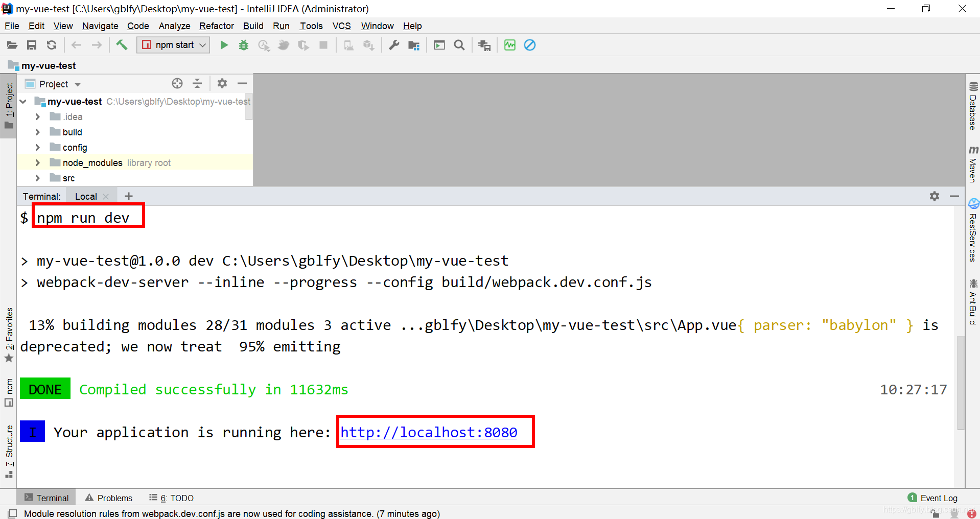
Task: Expand the src folder
Action: 37,178
